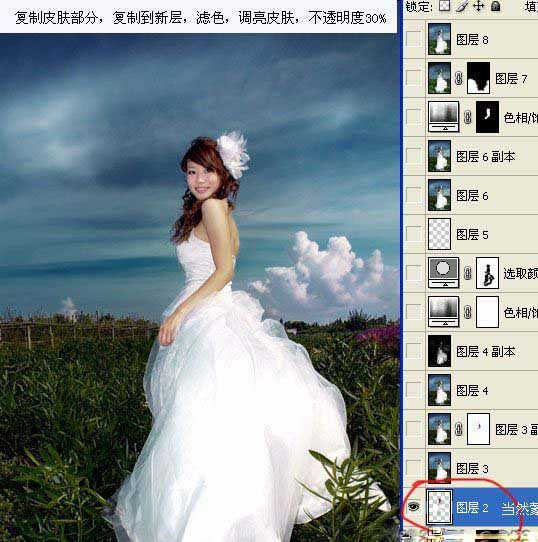This screenshot has width=538, height=542.
Task: Click the mask link icon on 图层 7
Action: point(458,78)
